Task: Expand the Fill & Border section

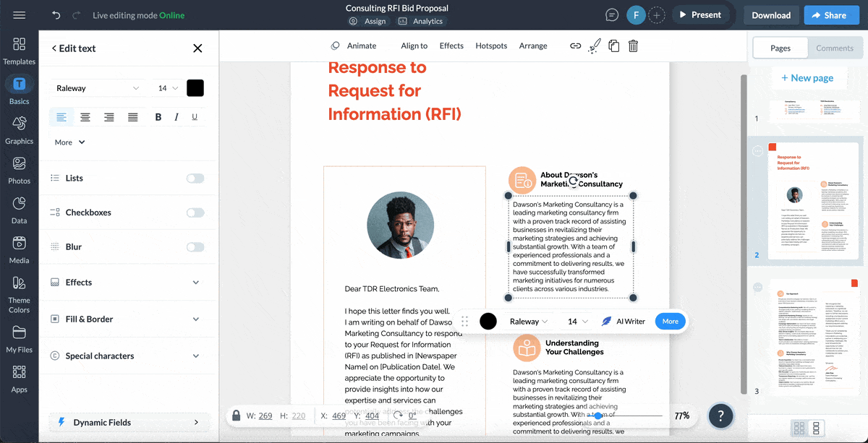Action: [128, 319]
